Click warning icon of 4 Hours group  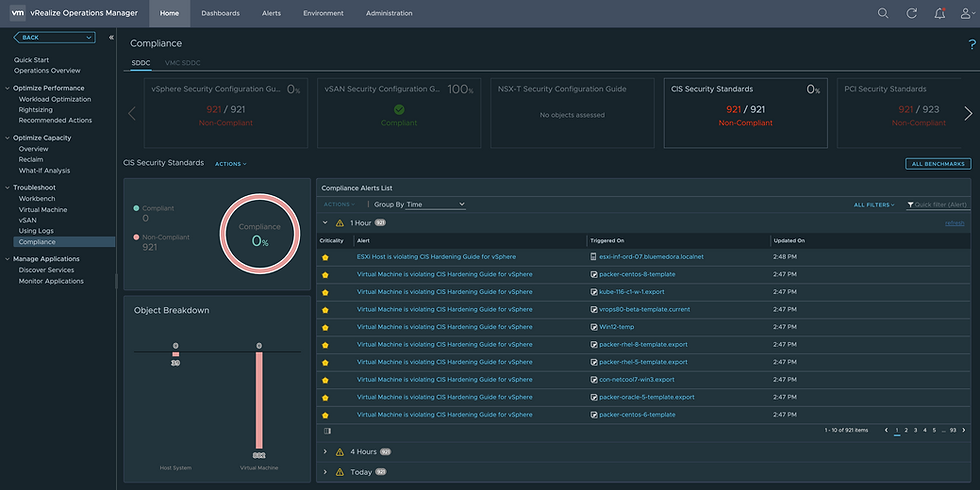pos(340,452)
